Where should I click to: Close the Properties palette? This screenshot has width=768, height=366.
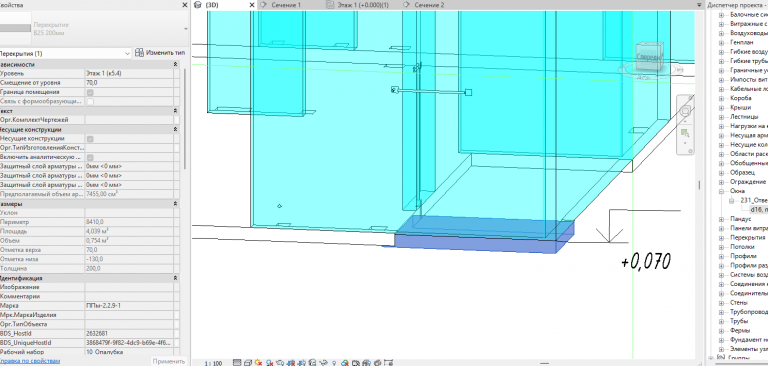pos(185,5)
